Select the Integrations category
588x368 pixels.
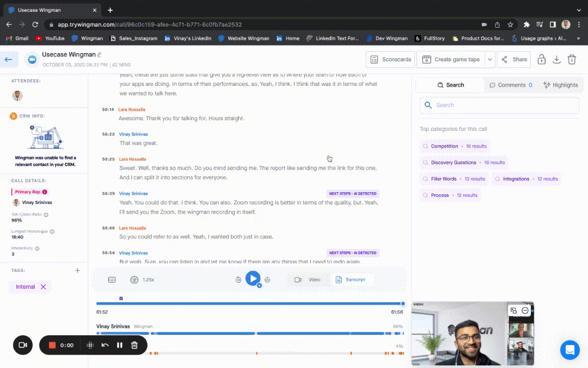526,179
